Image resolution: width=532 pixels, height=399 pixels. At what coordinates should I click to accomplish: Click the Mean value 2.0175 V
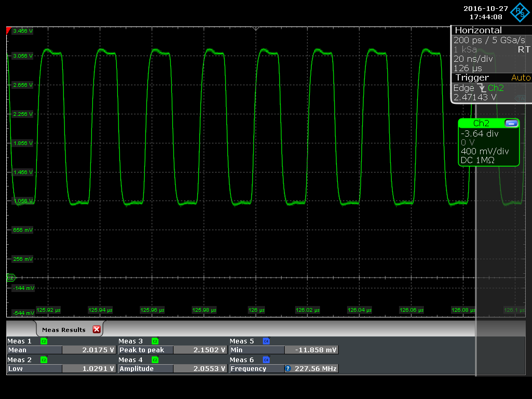tap(89, 350)
